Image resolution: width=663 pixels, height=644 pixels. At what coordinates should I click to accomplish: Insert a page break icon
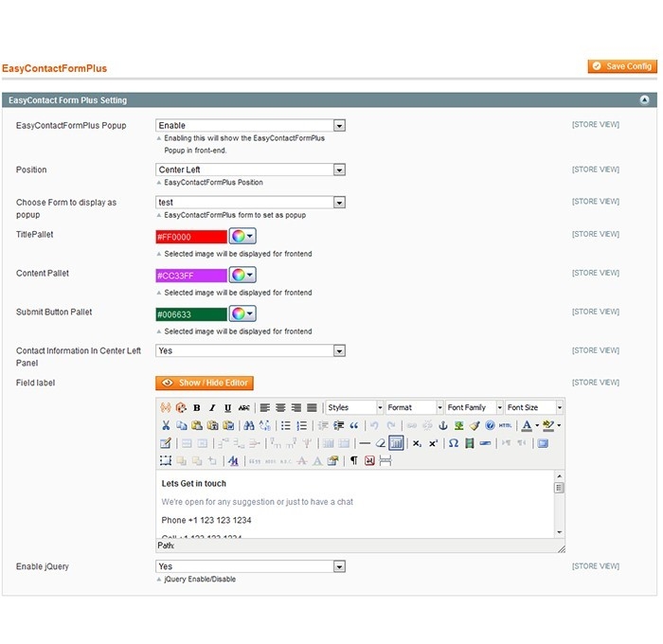(385, 461)
